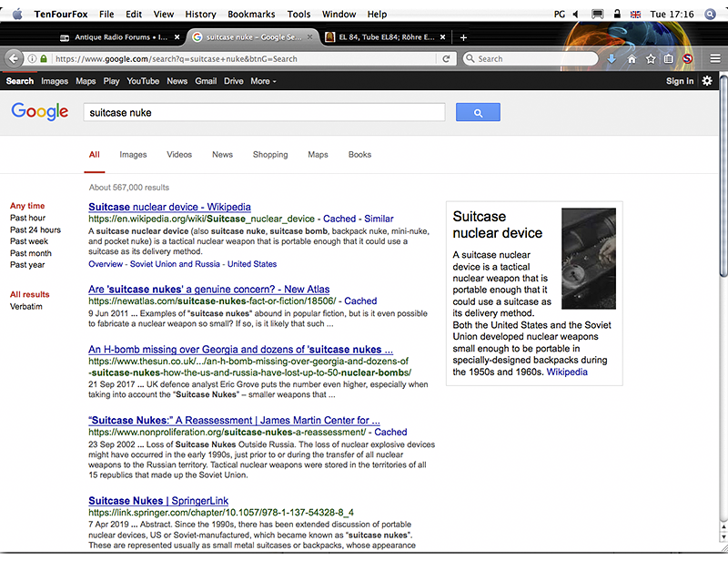Click the blue Google search magnifier button
This screenshot has width=728, height=561.
(x=478, y=112)
